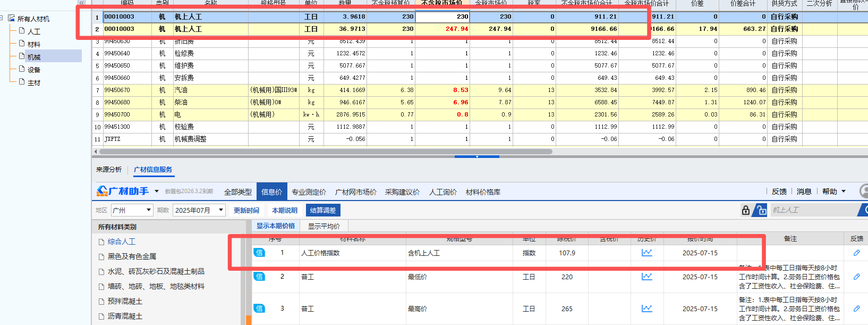The height and width of the screenshot is (325, 868).
Task: Click the blue open padlock icon
Action: coord(761,210)
